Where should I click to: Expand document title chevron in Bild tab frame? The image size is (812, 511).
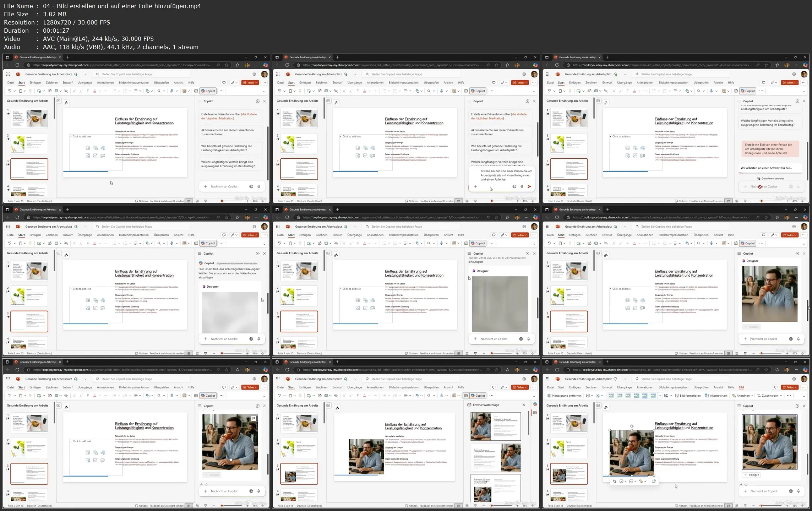pos(625,379)
